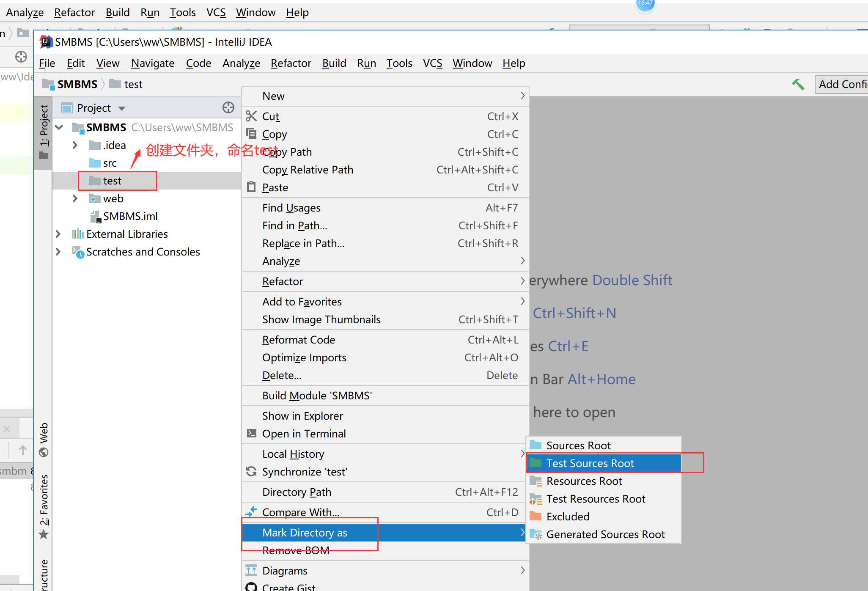Click the Generated Sources Root folder icon

point(536,534)
